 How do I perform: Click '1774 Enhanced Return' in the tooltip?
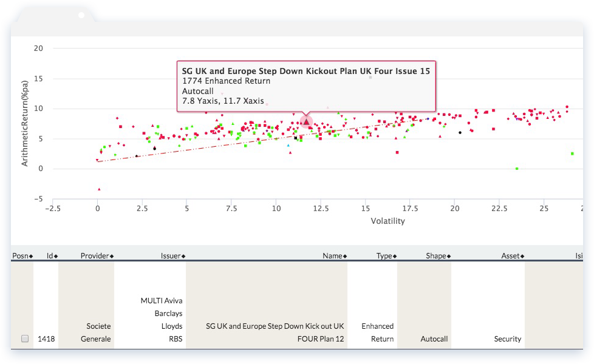(226, 81)
